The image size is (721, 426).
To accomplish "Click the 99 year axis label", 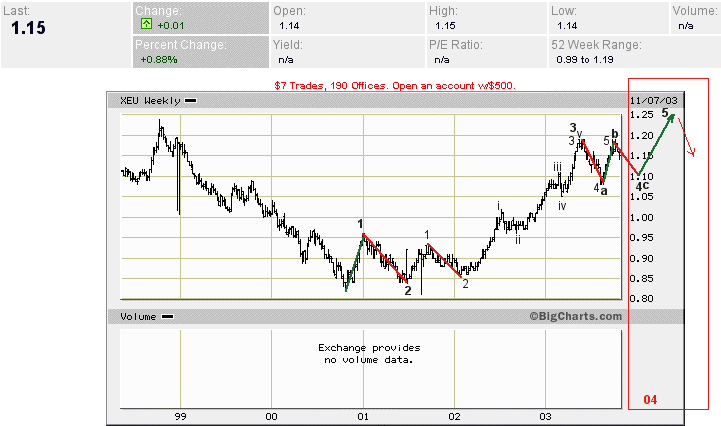I will pos(180,416).
